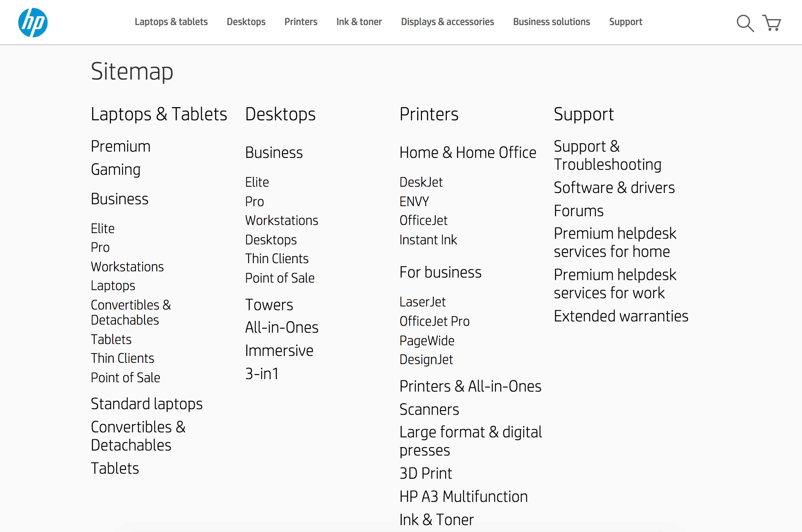Click the HP logo icon
802x532 pixels.
[x=33, y=22]
